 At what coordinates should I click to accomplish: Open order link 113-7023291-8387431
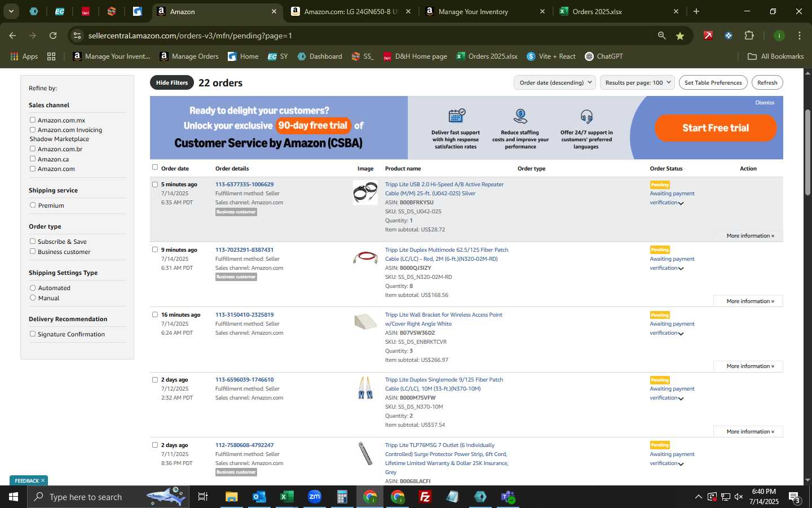pos(244,249)
